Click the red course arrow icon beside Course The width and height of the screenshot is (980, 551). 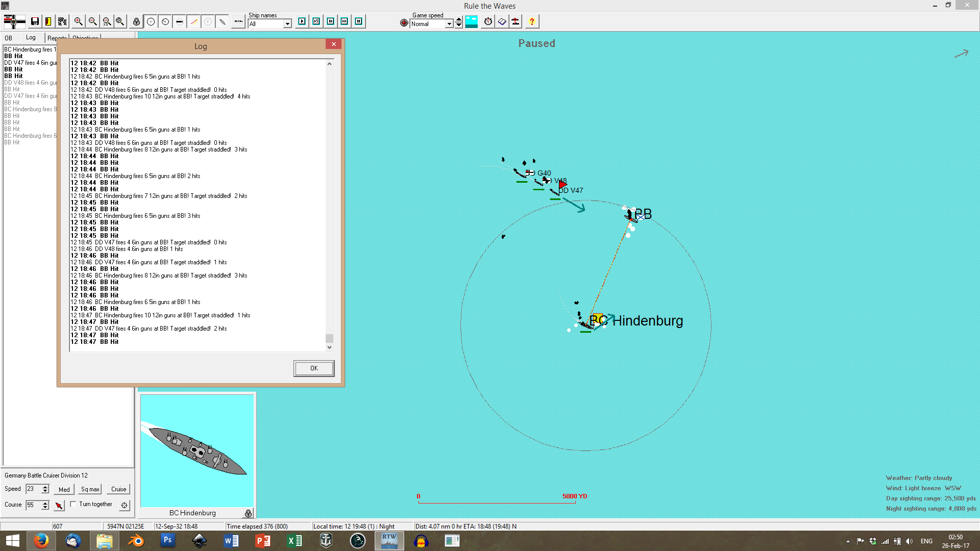tap(59, 505)
